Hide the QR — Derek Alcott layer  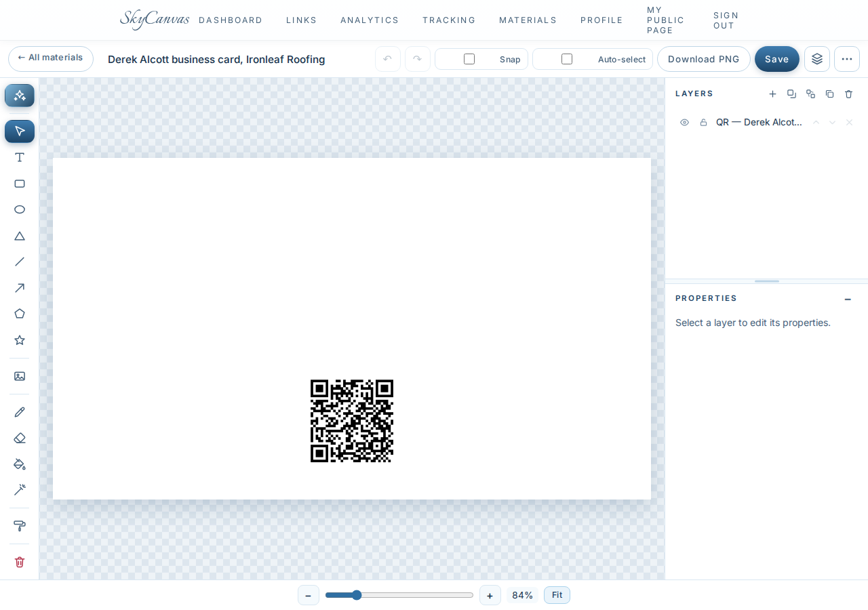click(x=684, y=123)
